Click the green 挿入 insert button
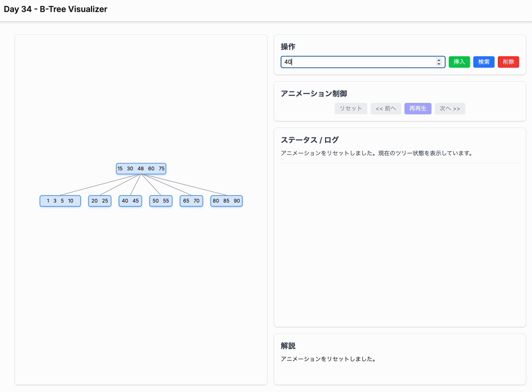This screenshot has width=532, height=392. tap(459, 62)
